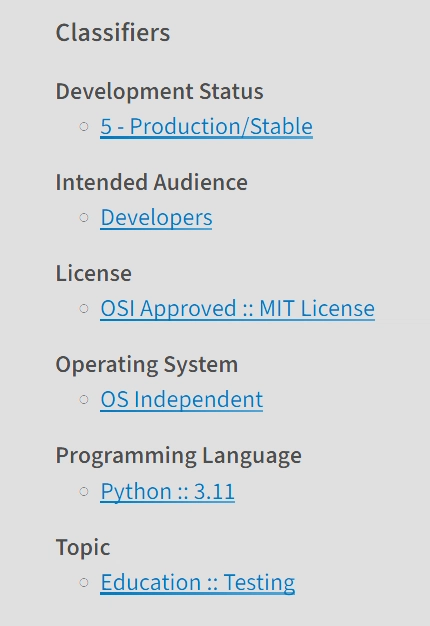
Task: Click the bullet next to Python :: 3.11
Action: coord(84,491)
